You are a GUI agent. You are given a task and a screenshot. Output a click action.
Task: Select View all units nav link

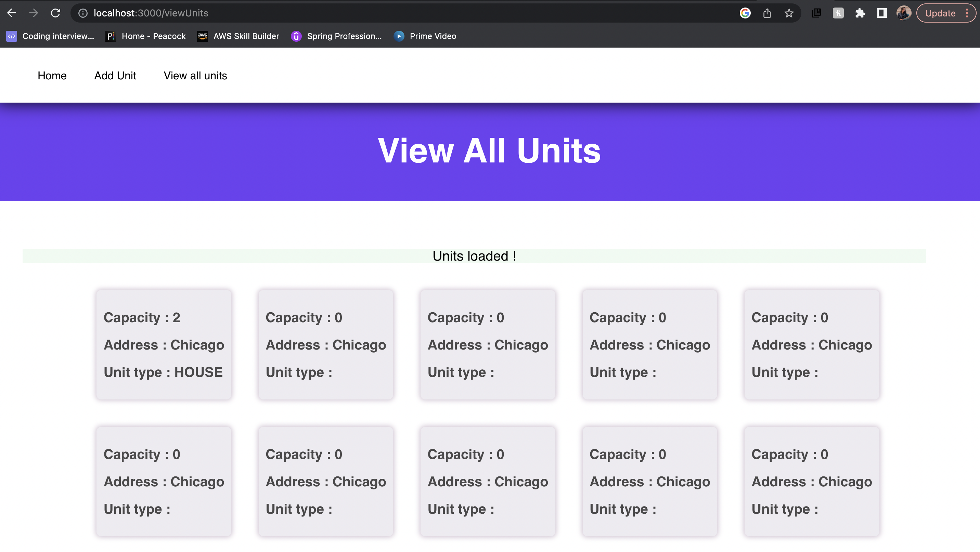click(x=195, y=76)
